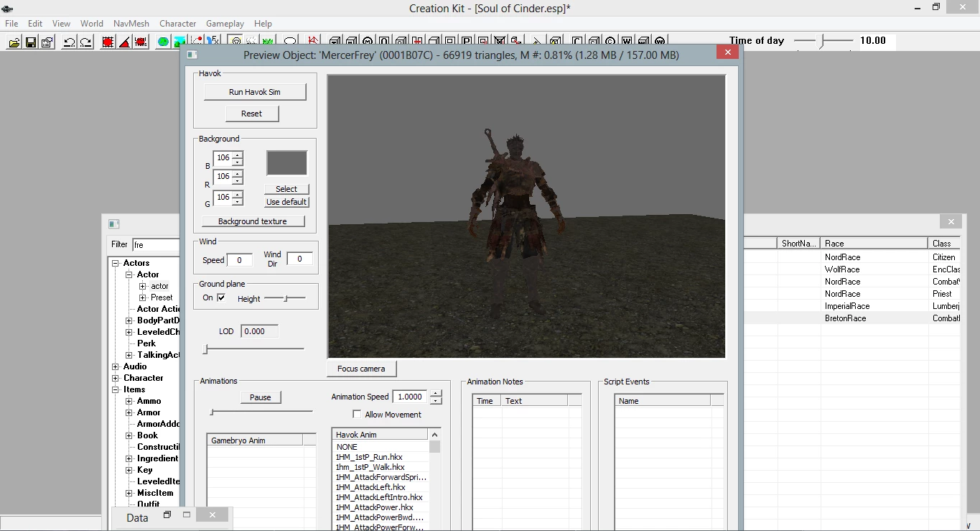Click the dotted path points toolbar icon

coord(196,40)
